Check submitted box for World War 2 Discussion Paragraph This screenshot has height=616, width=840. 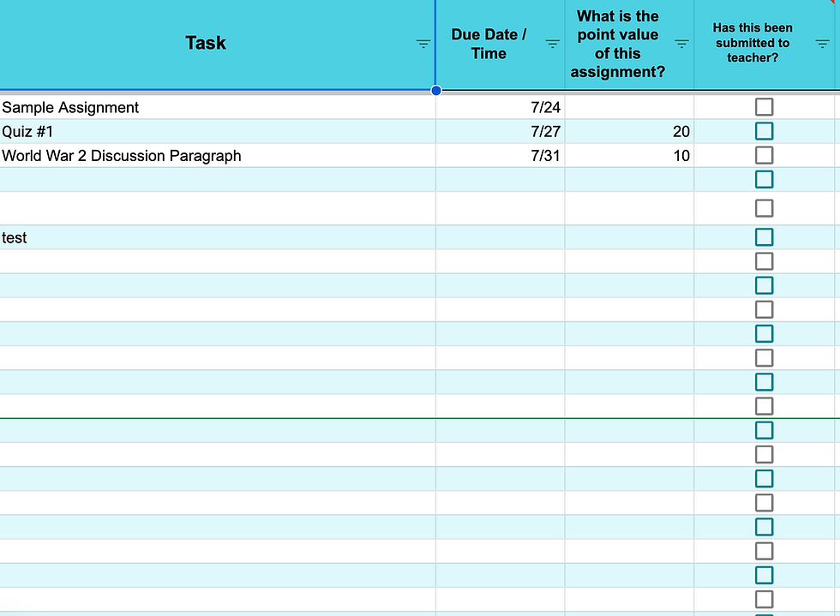click(764, 155)
